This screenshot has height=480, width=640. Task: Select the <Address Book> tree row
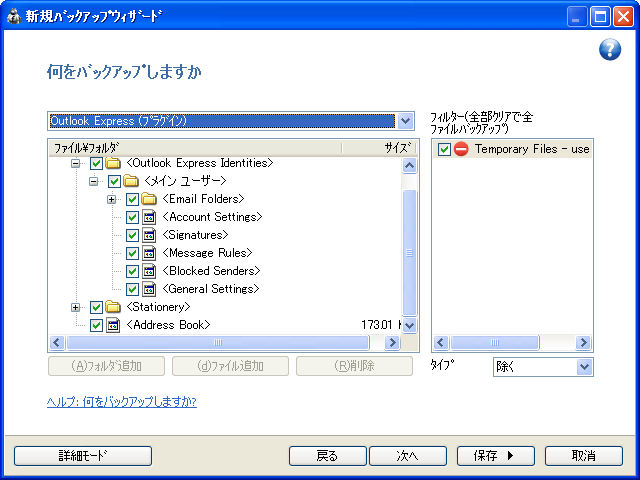point(168,325)
